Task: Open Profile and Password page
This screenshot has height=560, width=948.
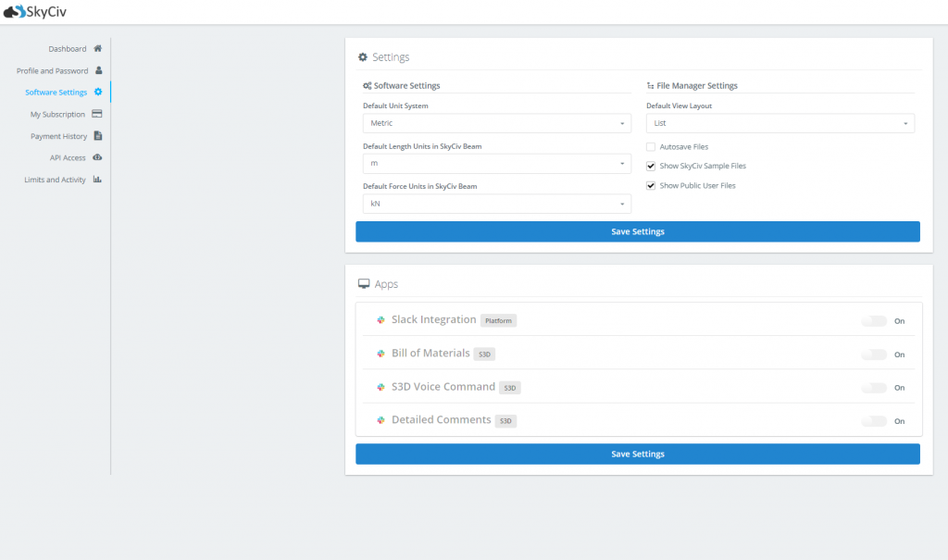Action: (52, 70)
